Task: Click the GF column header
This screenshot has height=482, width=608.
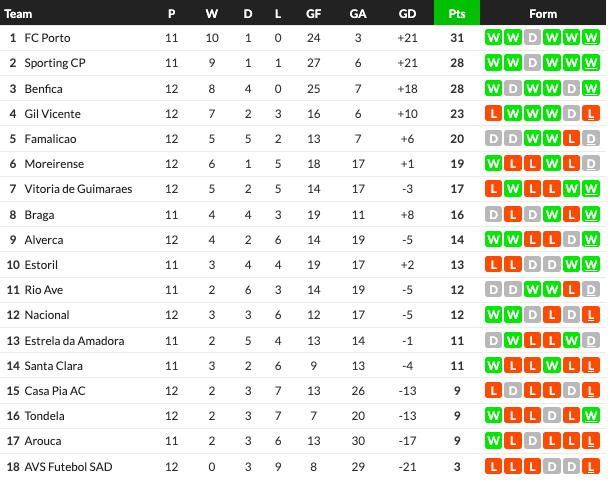Action: pyautogui.click(x=314, y=13)
